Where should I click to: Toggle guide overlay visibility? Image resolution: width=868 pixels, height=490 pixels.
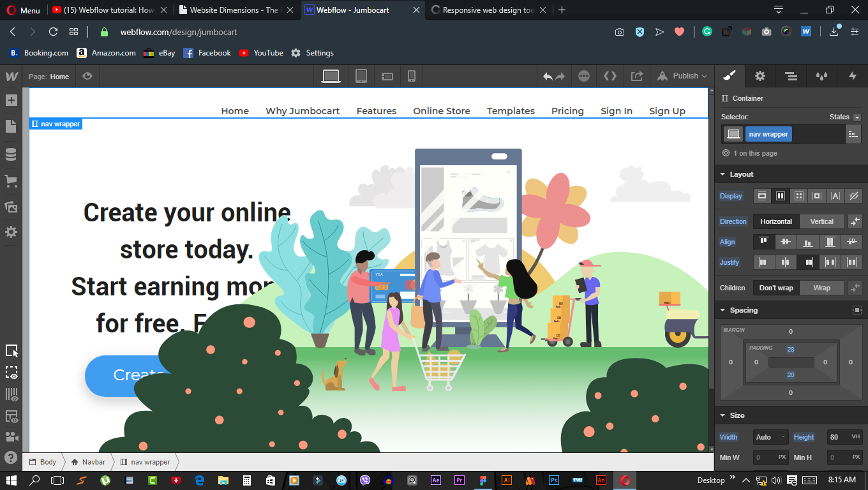pos(11,416)
